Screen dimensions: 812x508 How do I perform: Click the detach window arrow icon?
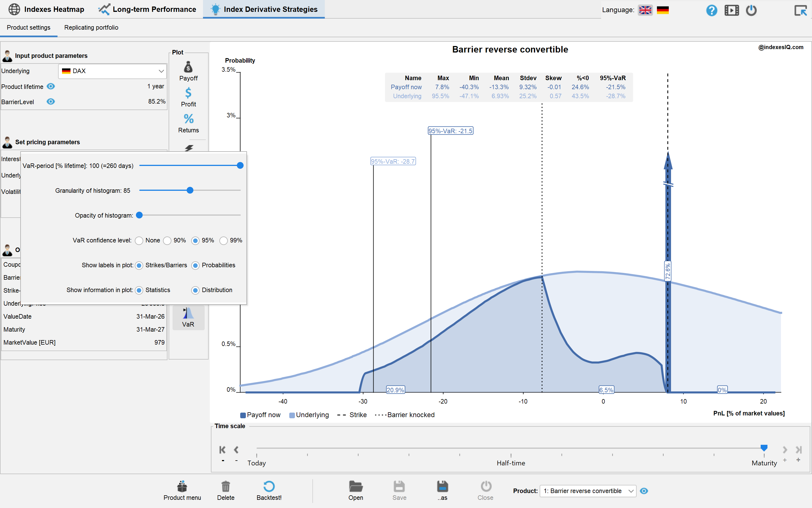pyautogui.click(x=801, y=10)
